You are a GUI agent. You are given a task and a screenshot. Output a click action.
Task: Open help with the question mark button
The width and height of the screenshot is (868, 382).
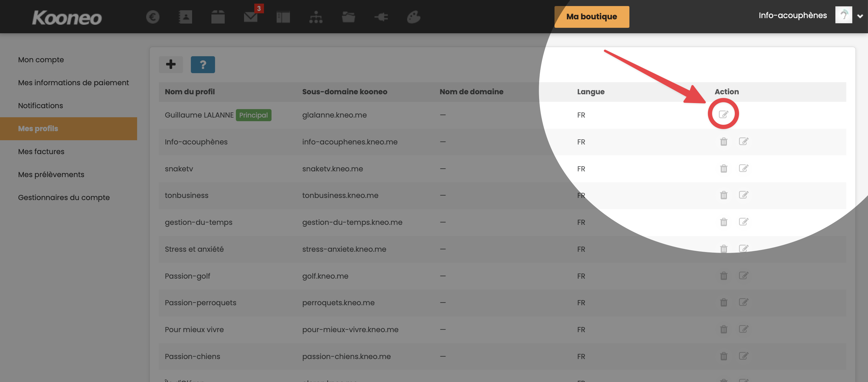tap(203, 64)
